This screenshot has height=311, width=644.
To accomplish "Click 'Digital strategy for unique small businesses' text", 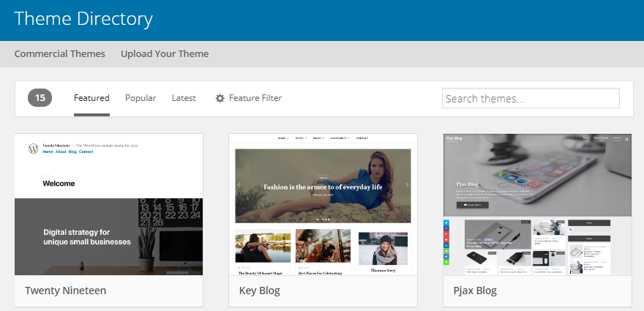I will pos(87,237).
